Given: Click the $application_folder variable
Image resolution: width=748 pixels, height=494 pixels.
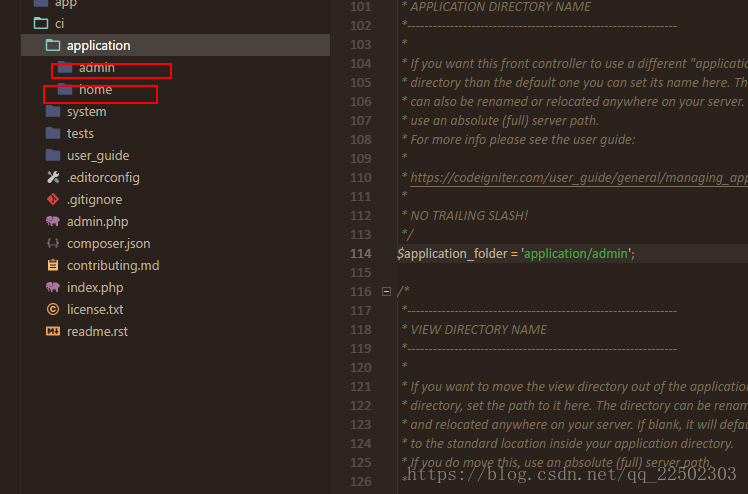Looking at the screenshot, I should (452, 254).
